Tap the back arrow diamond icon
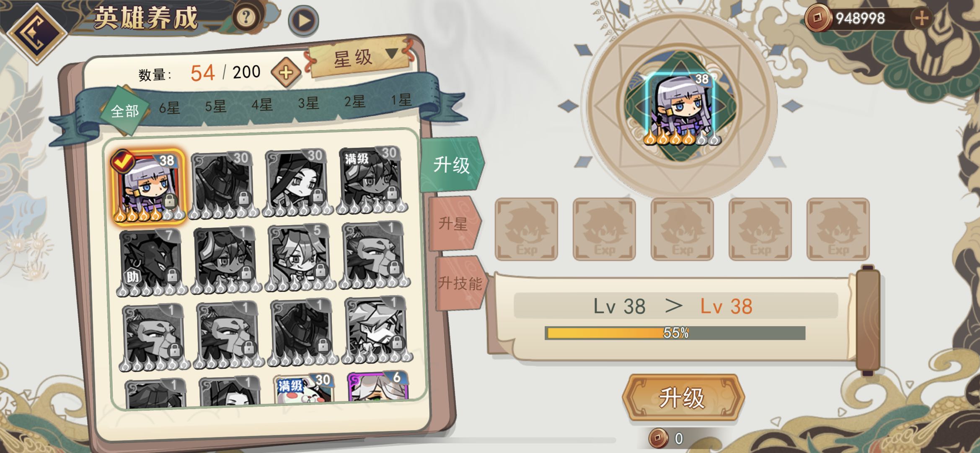 (x=37, y=33)
